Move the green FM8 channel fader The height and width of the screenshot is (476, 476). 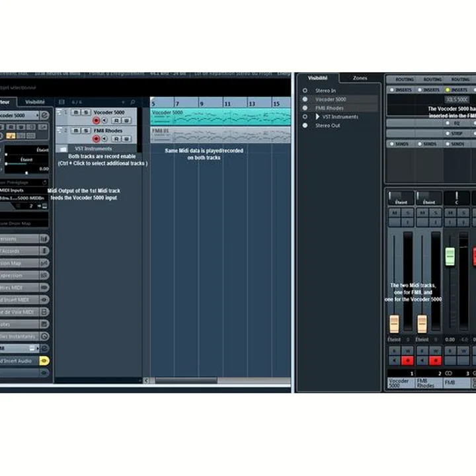point(450,257)
